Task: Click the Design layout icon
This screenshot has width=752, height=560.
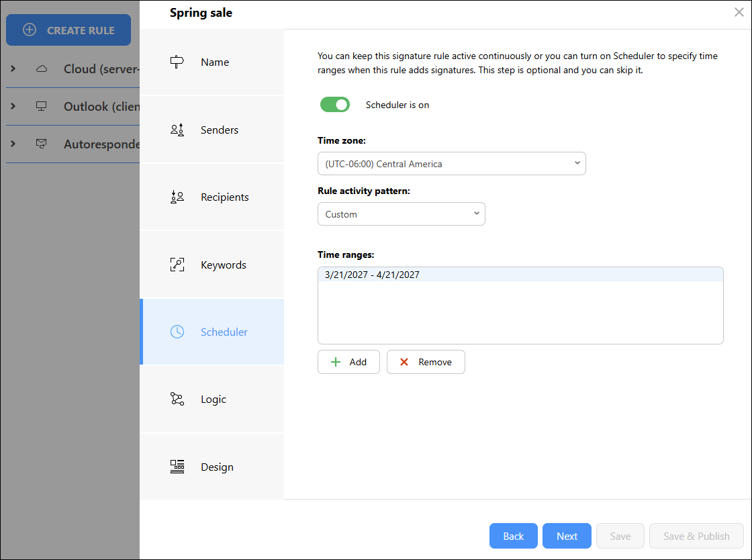Action: point(177,467)
